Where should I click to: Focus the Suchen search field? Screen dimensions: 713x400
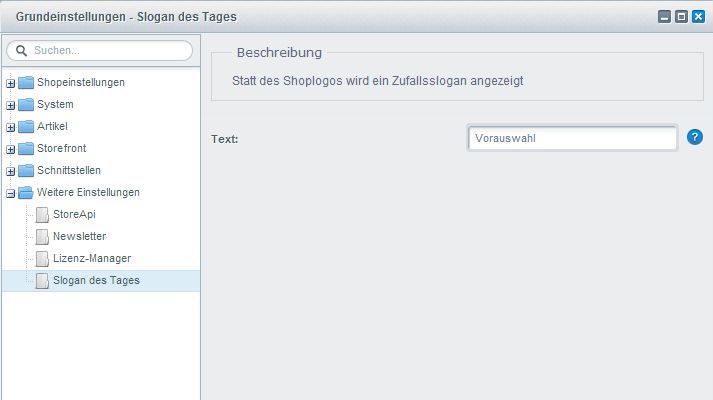[x=100, y=50]
